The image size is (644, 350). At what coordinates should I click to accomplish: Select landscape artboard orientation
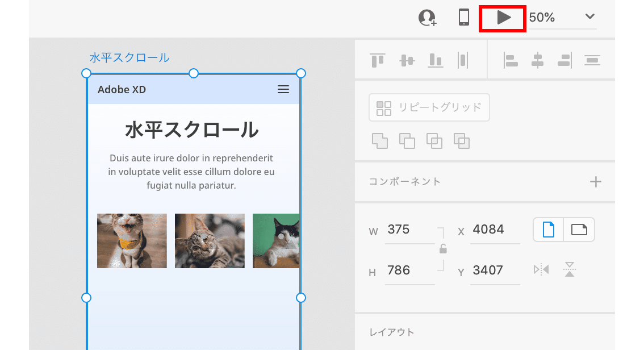pos(579,230)
